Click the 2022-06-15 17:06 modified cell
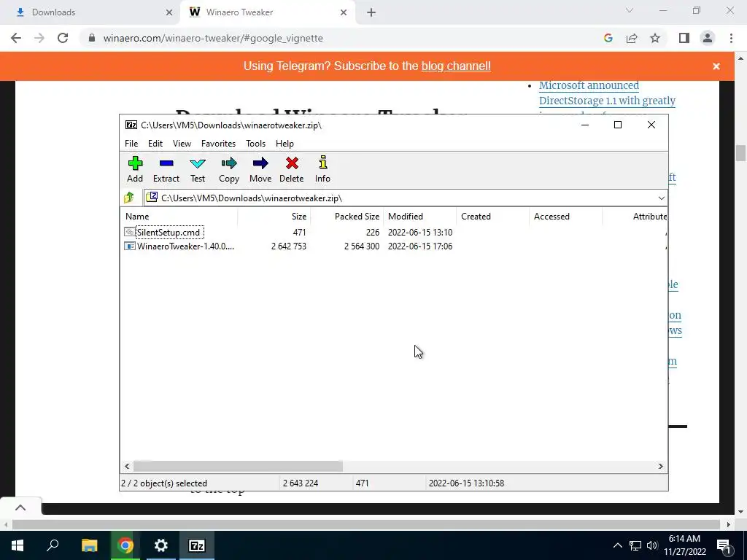The width and height of the screenshot is (747, 560). [420, 246]
